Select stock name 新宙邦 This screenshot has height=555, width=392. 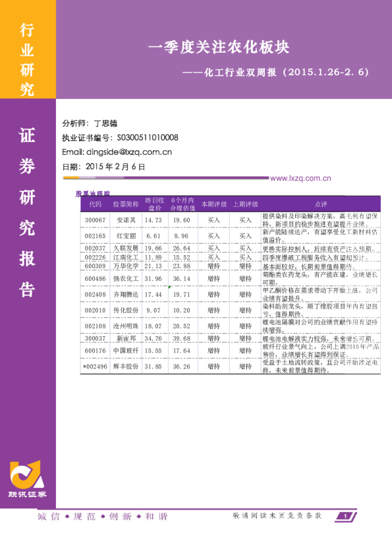click(x=126, y=338)
